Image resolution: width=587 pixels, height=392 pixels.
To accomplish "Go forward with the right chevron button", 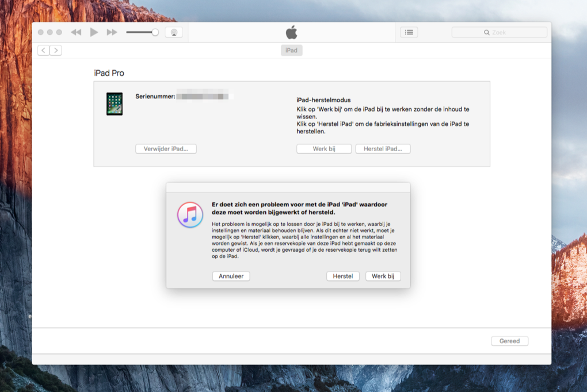I will pos(56,50).
